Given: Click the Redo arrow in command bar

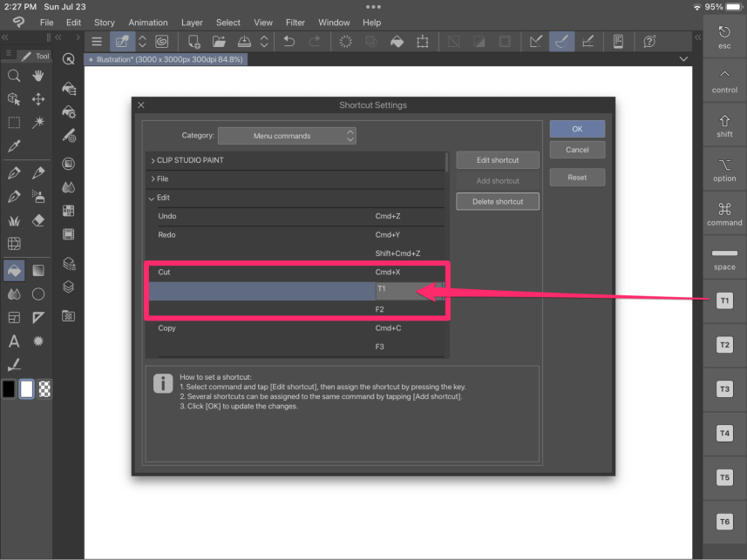Looking at the screenshot, I should pos(315,42).
